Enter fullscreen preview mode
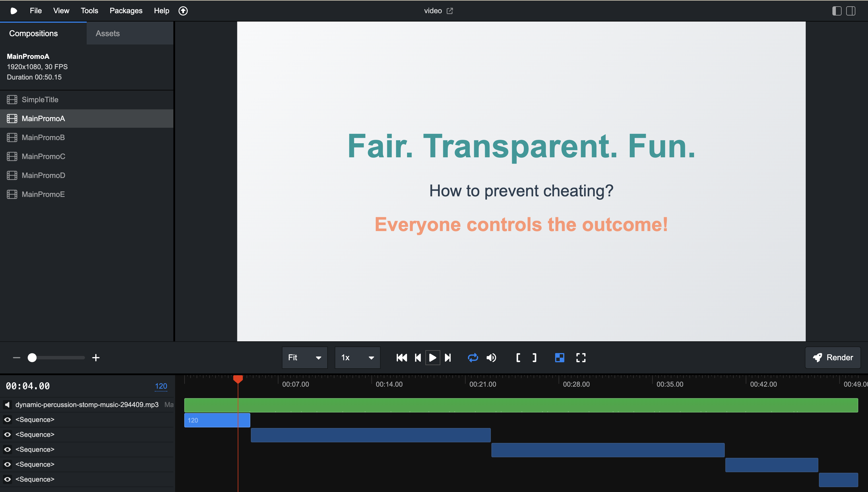The height and width of the screenshot is (492, 868). pyautogui.click(x=580, y=357)
